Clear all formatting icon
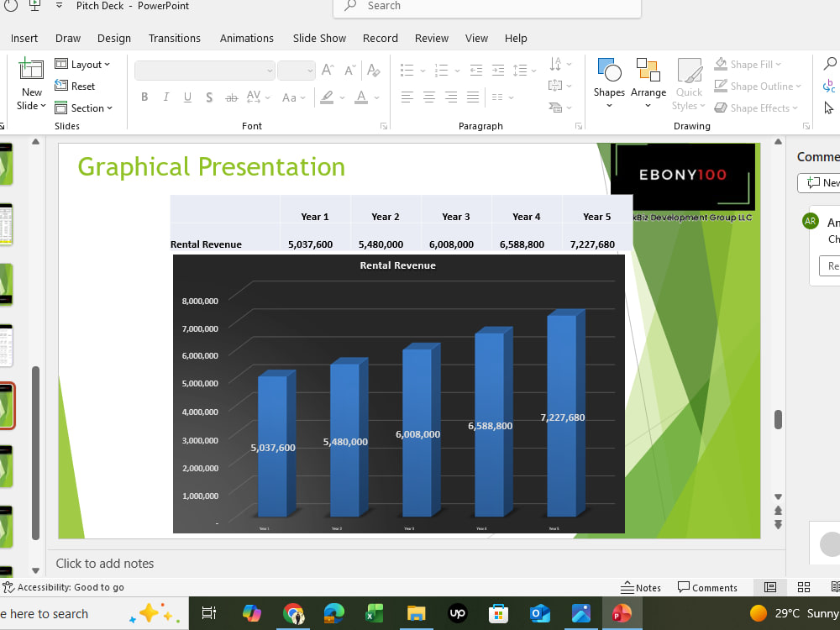The image size is (840, 630). 374,70
